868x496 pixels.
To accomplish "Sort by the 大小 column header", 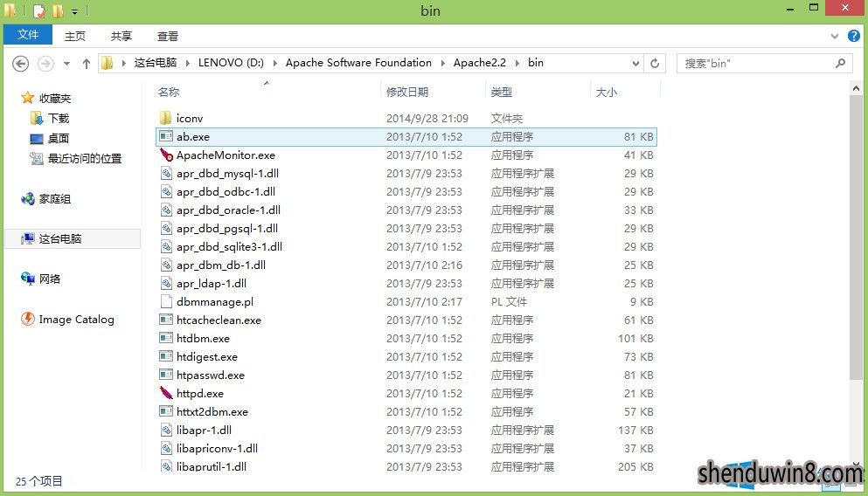I will pos(606,92).
